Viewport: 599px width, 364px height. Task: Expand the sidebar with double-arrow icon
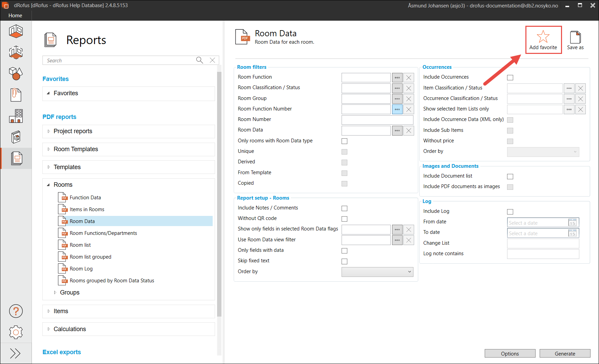[15, 353]
